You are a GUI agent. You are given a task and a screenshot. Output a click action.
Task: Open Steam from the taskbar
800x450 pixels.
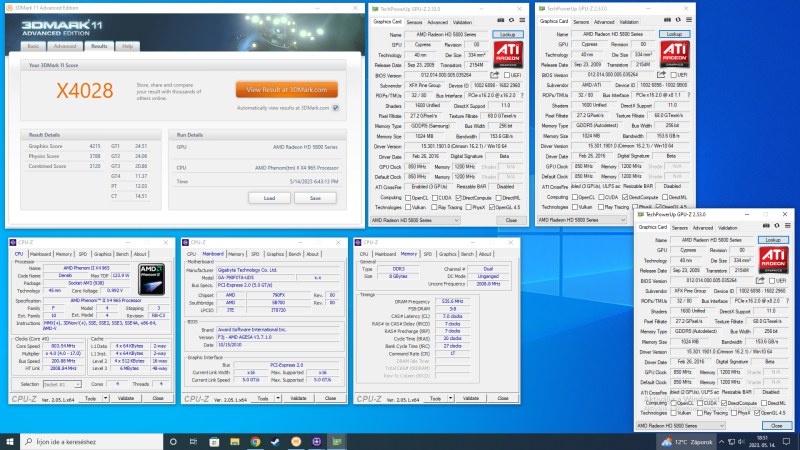276,441
